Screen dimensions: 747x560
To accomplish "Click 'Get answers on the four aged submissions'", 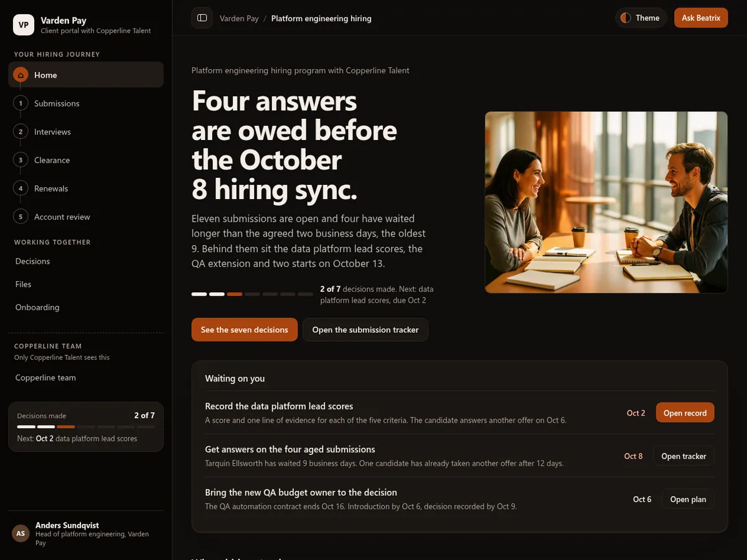I will (290, 449).
